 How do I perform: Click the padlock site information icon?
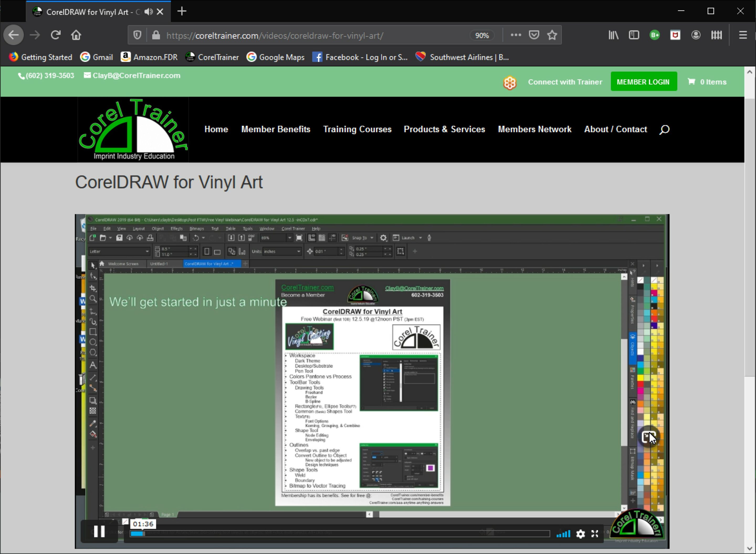[x=156, y=35]
